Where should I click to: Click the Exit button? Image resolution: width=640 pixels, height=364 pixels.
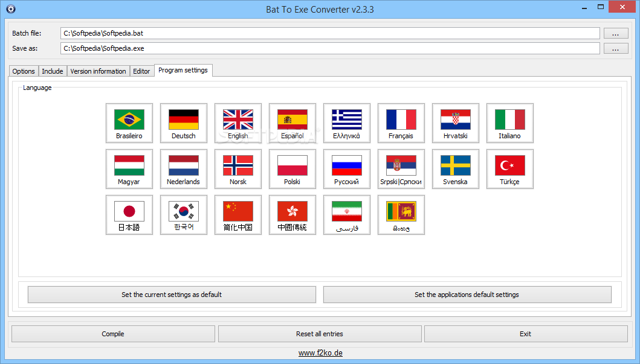[x=526, y=334]
